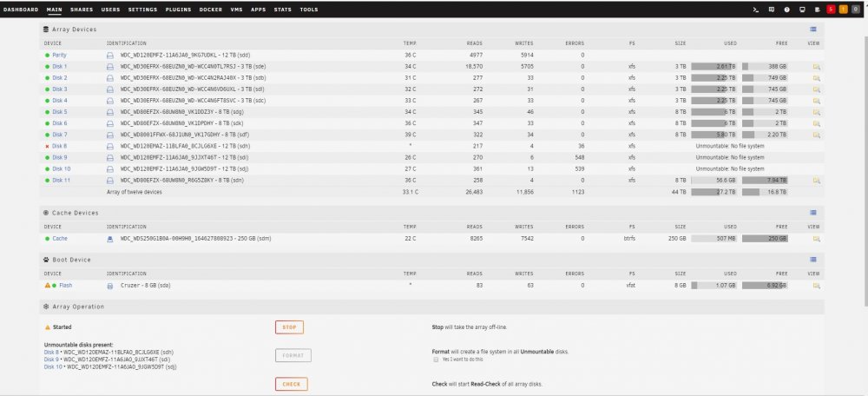This screenshot has width=868, height=396.
Task: Open the Stats menu item
Action: [x=282, y=10]
